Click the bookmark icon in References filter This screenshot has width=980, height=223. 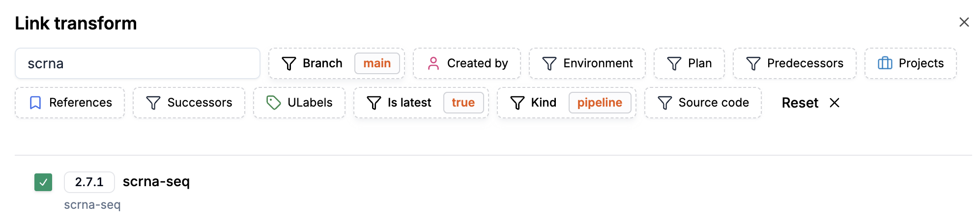click(35, 103)
